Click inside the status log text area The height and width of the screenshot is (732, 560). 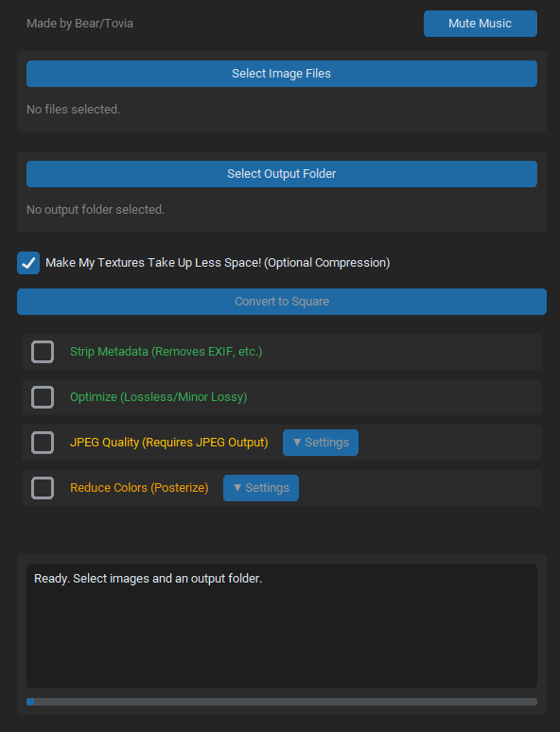point(282,625)
